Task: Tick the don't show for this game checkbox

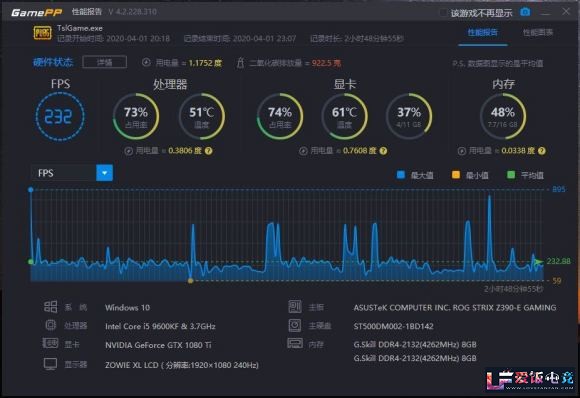Action: click(x=443, y=13)
